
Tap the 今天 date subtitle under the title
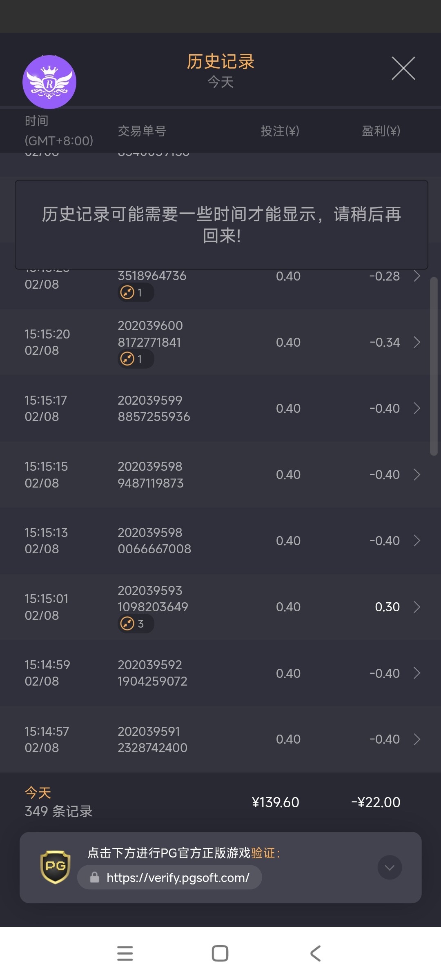point(220,82)
